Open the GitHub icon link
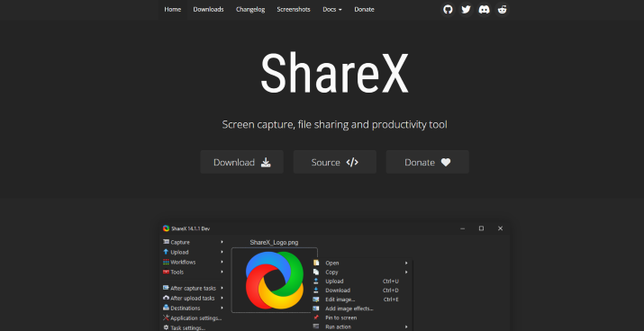This screenshot has width=644, height=331. (x=448, y=9)
